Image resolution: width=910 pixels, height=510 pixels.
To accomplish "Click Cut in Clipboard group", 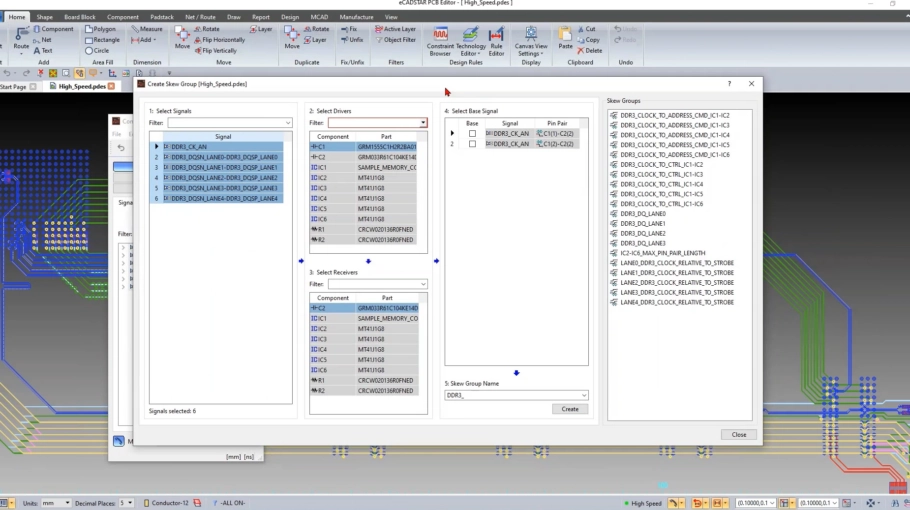I will click(587, 29).
